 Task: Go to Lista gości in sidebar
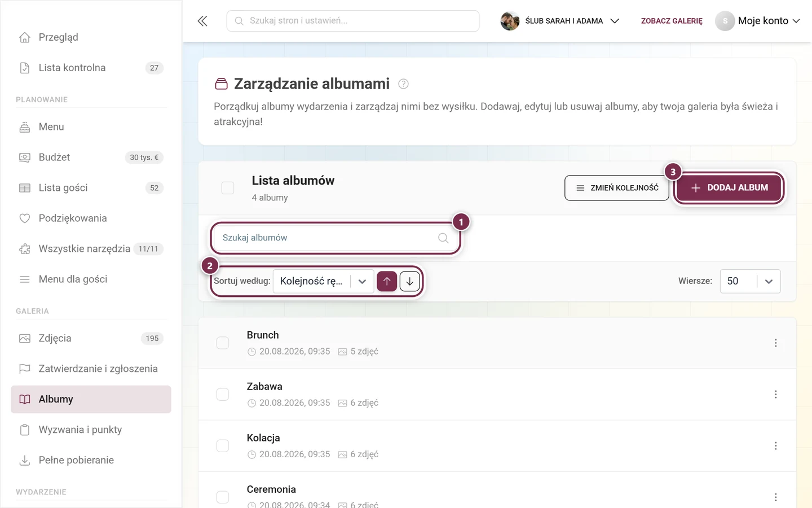pyautogui.click(x=91, y=188)
